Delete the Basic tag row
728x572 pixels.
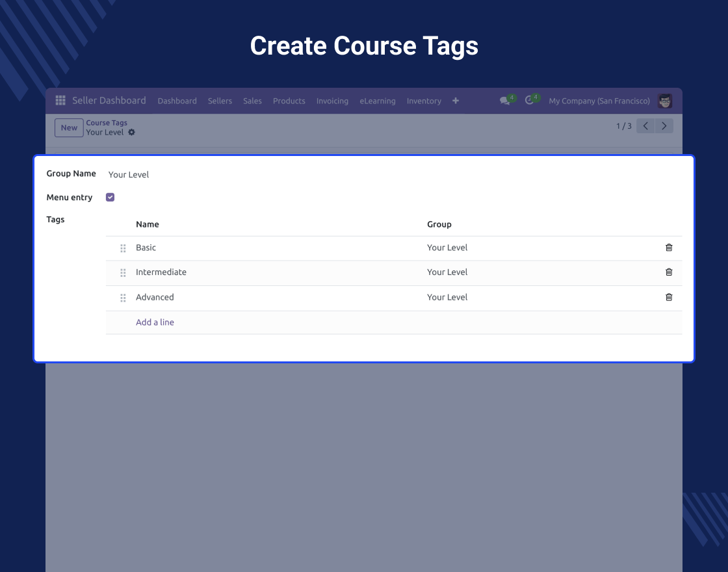[x=669, y=248]
